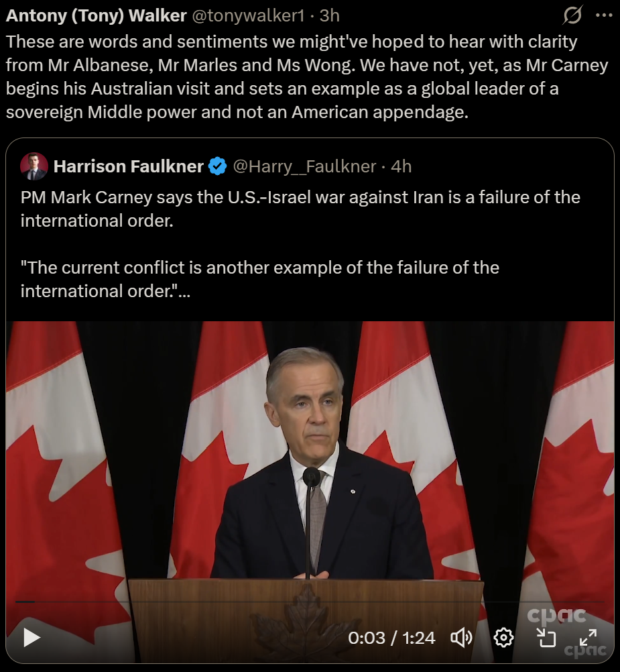Click Harrison Faulkner's profile avatar

(x=34, y=166)
